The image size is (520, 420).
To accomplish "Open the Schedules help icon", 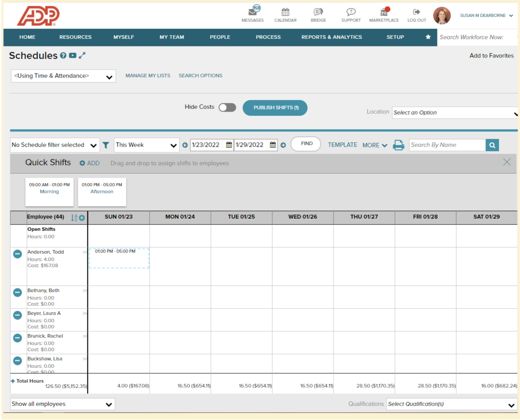I will [x=63, y=55].
